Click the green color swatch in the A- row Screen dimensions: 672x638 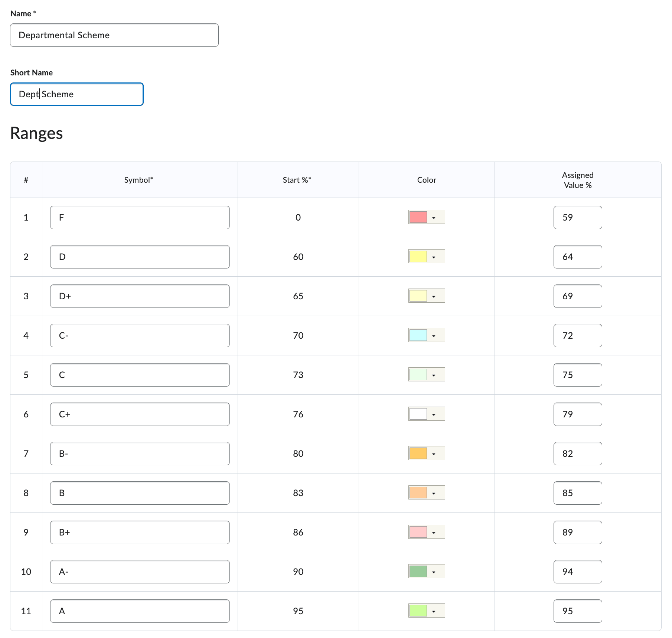click(418, 572)
